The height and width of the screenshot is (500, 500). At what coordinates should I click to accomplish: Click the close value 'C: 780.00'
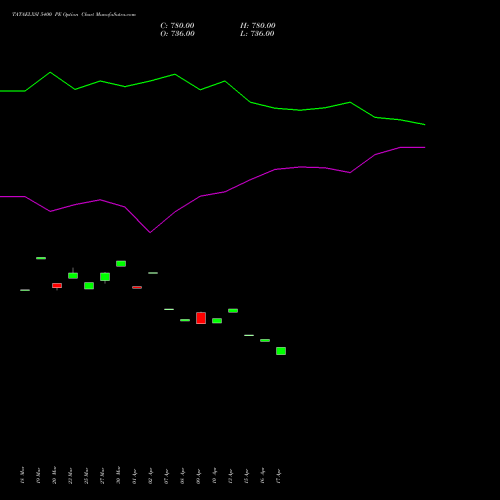point(177,26)
